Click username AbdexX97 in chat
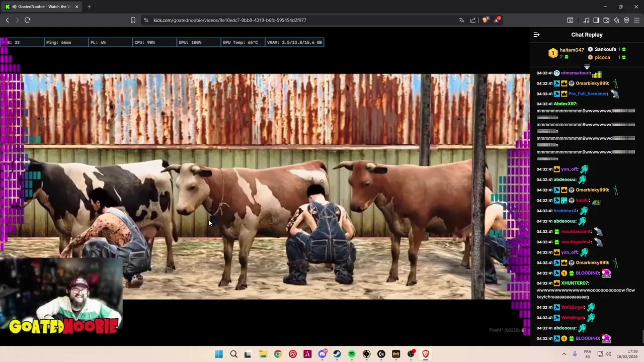644x362 pixels. tap(566, 104)
